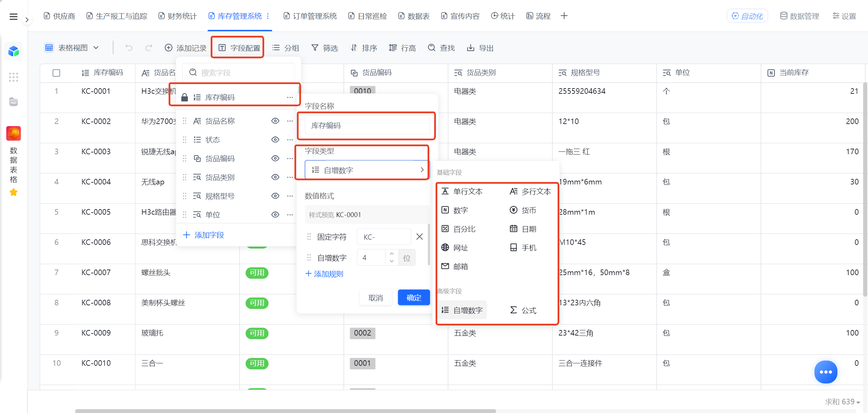Open the folder icon in sidebar
The width and height of the screenshot is (868, 413).
pos(14,102)
